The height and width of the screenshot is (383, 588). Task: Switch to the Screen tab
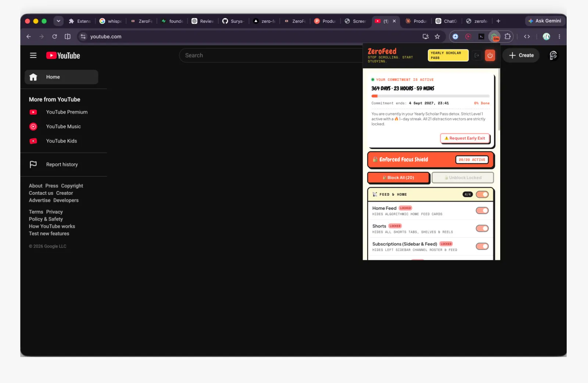tap(356, 21)
